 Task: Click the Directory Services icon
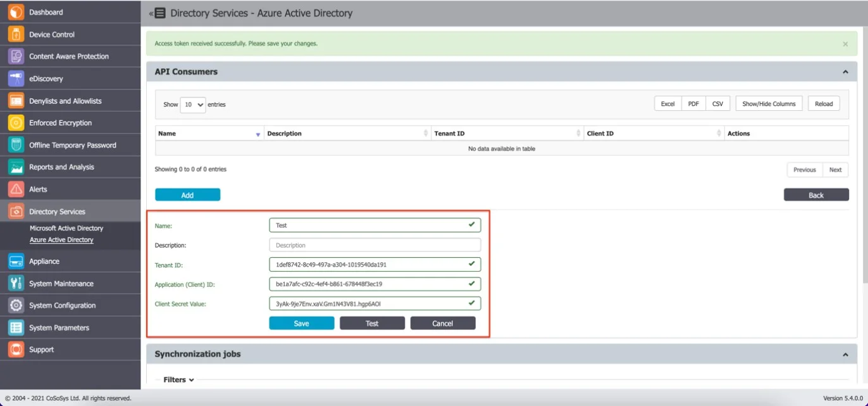(16, 212)
